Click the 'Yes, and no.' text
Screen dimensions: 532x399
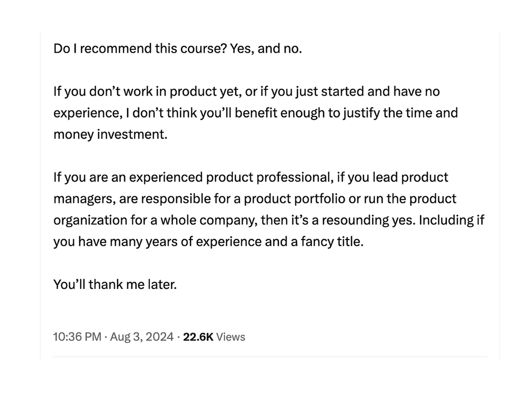(266, 48)
